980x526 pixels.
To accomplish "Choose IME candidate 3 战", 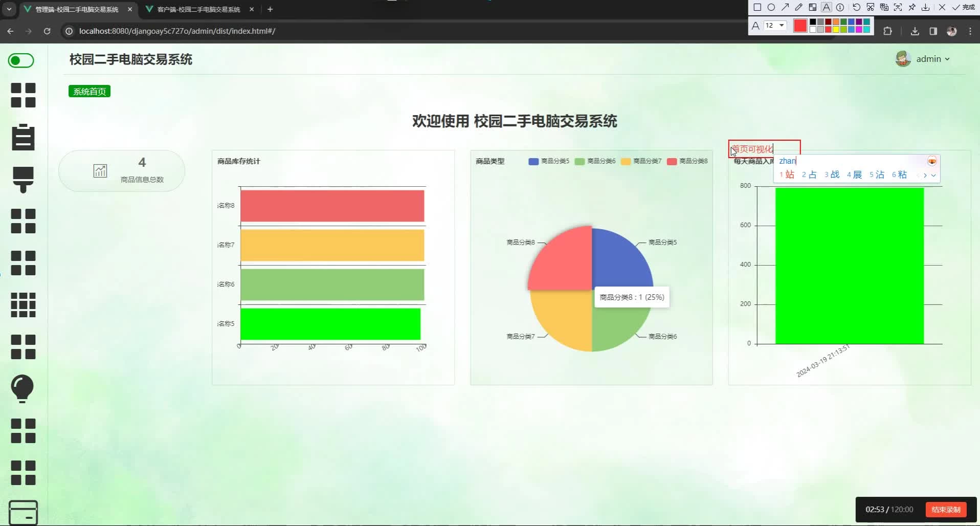I will [832, 175].
